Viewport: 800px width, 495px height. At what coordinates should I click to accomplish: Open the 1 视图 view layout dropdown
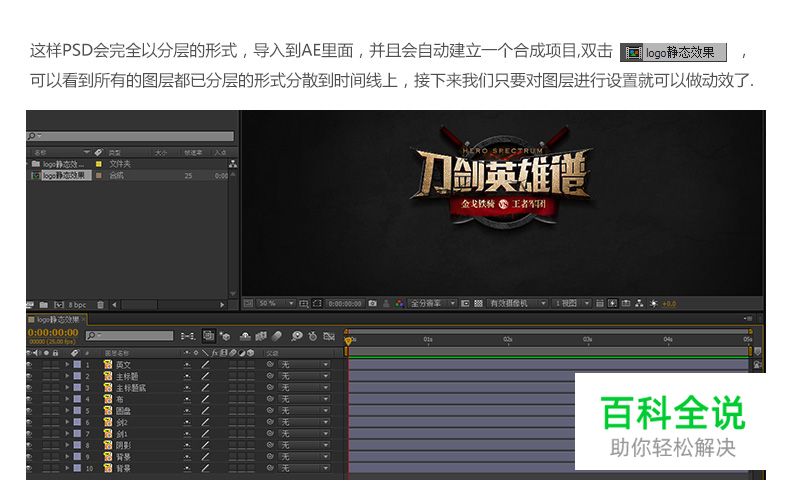click(x=572, y=304)
